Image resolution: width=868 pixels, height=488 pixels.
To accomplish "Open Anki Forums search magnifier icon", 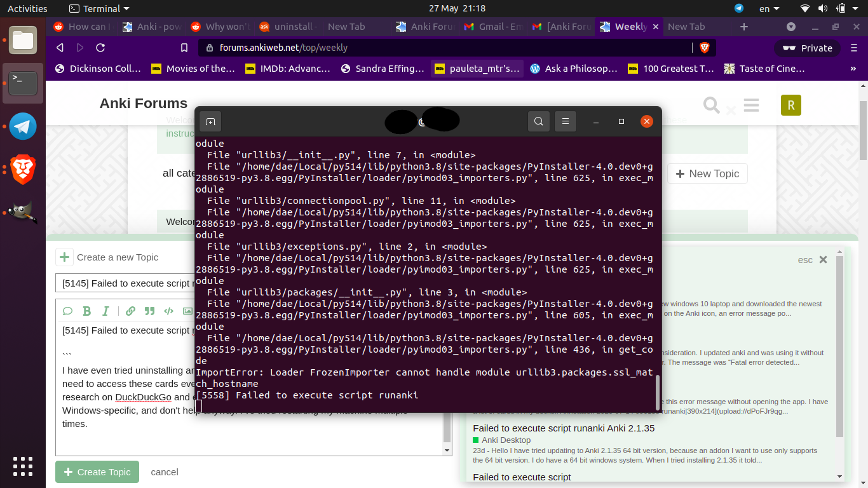I will click(711, 105).
